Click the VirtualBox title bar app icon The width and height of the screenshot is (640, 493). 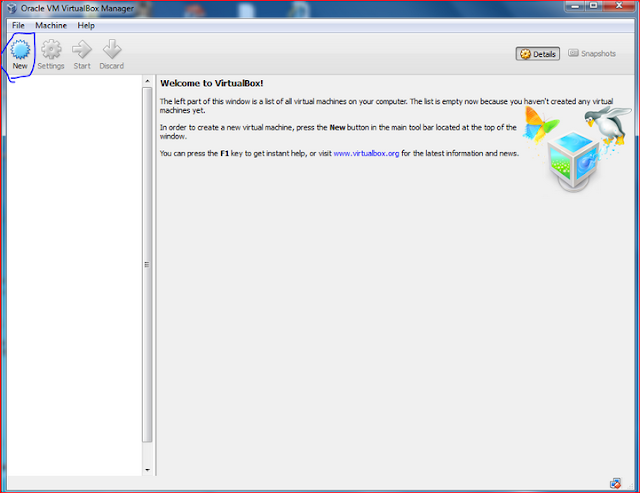(x=12, y=8)
